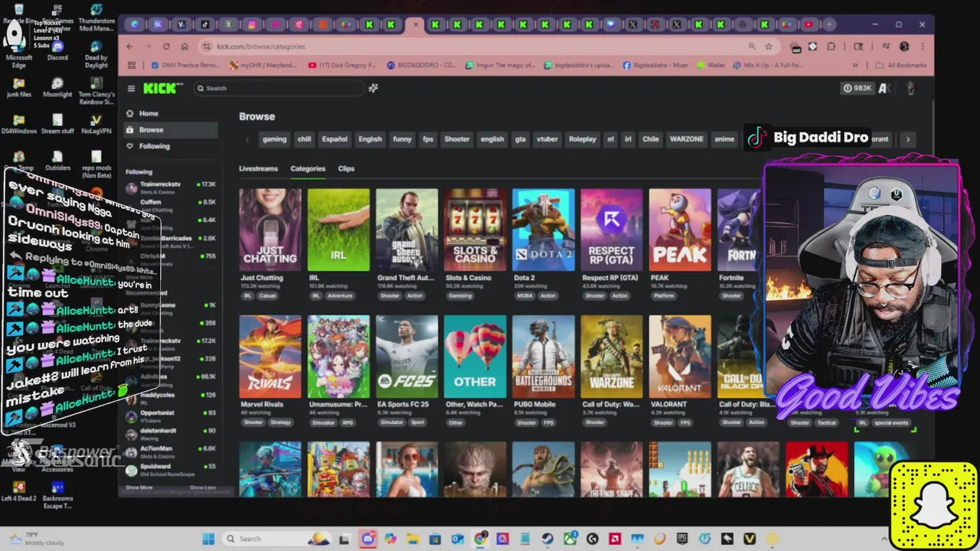Open Steam from the taskbar
980x551 pixels.
coord(547,539)
